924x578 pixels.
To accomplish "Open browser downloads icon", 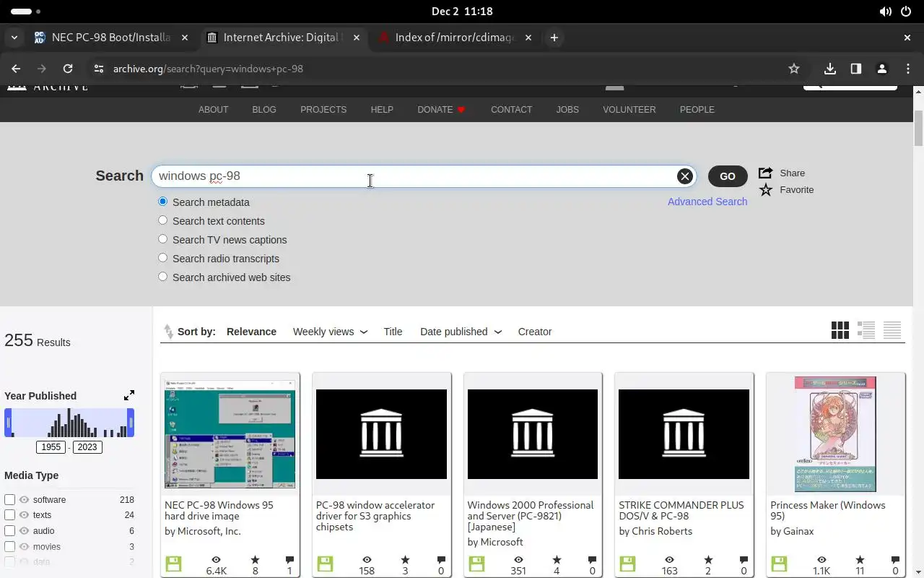I will 830,69.
